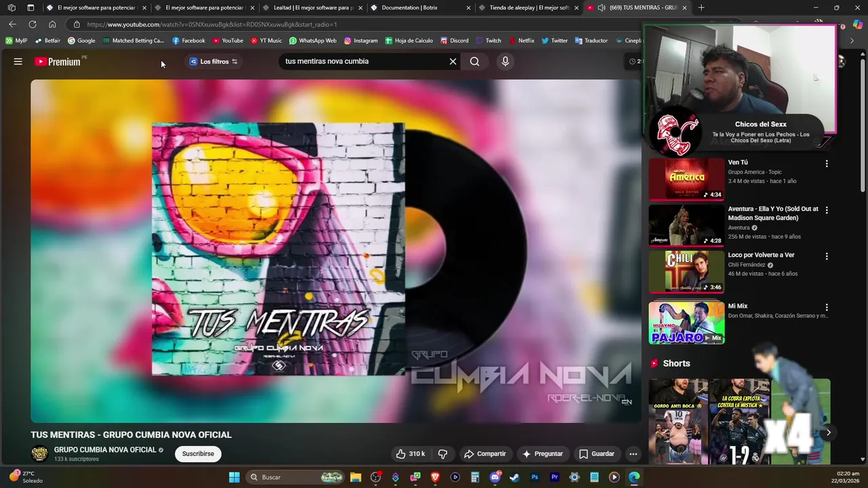
Task: Open the YT Music bookmark
Action: pos(266,41)
